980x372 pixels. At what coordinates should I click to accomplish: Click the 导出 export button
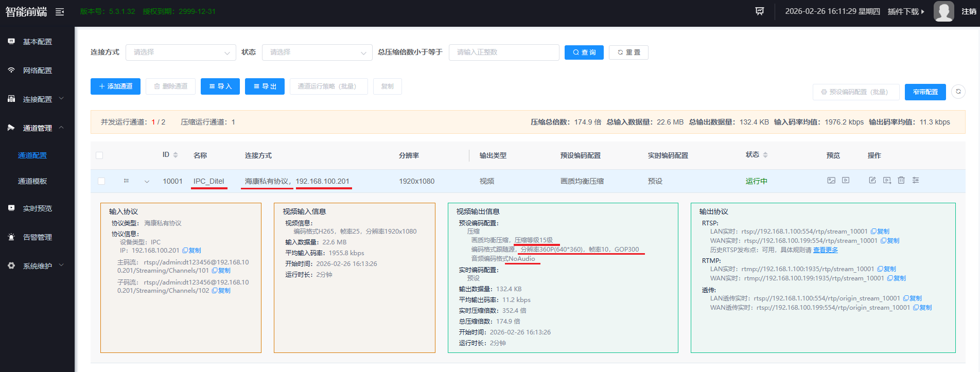pos(265,86)
